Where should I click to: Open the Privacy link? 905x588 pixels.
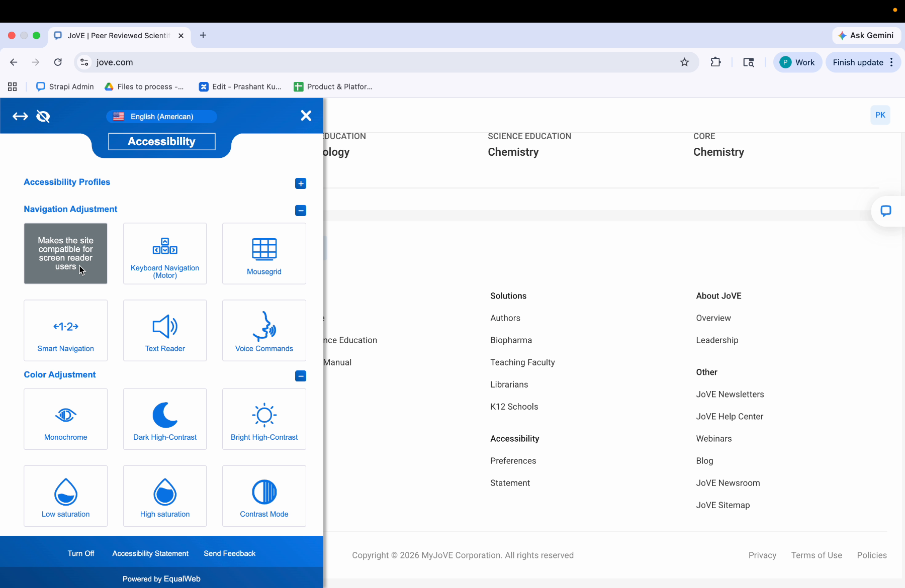tap(762, 555)
